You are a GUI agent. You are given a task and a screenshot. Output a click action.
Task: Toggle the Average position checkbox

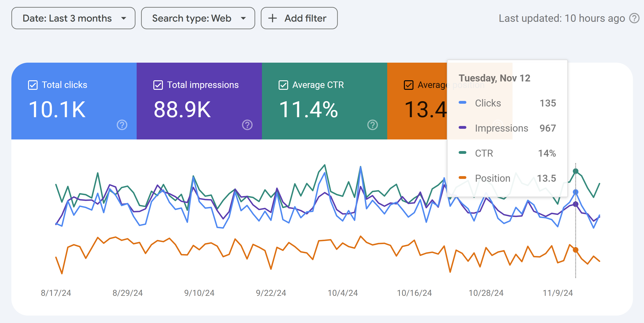[409, 85]
